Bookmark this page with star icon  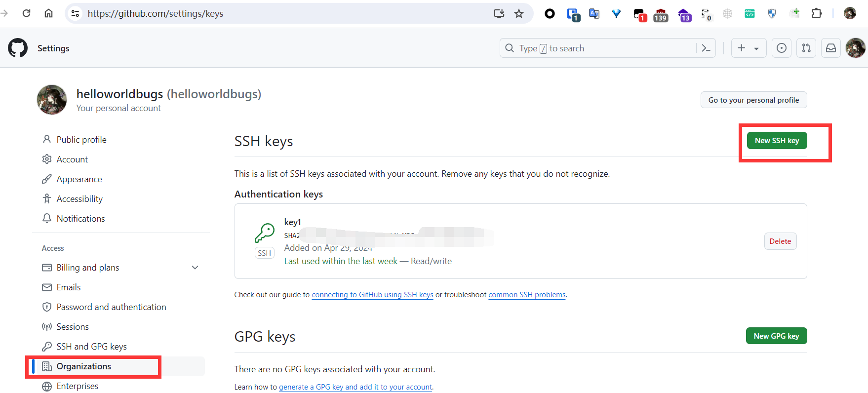pos(518,13)
